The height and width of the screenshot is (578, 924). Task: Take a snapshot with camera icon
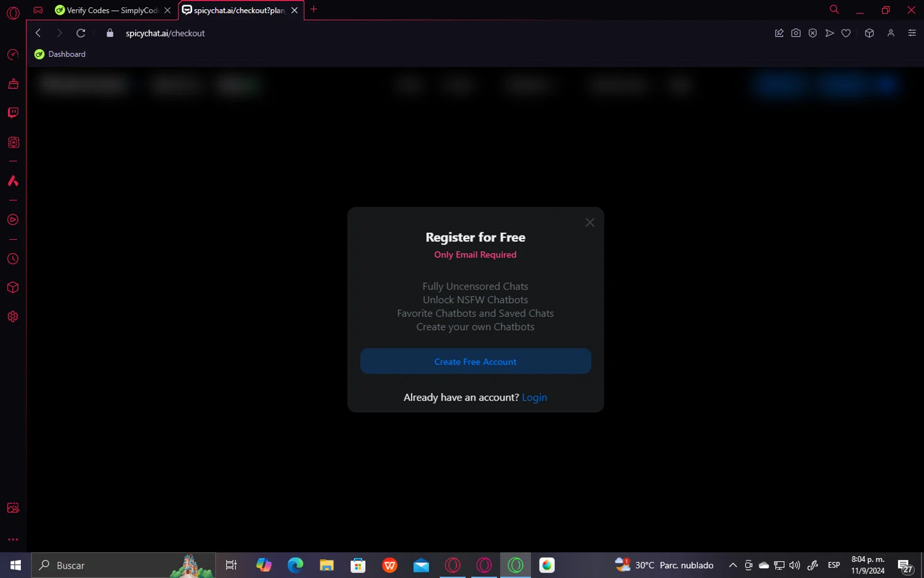click(796, 33)
